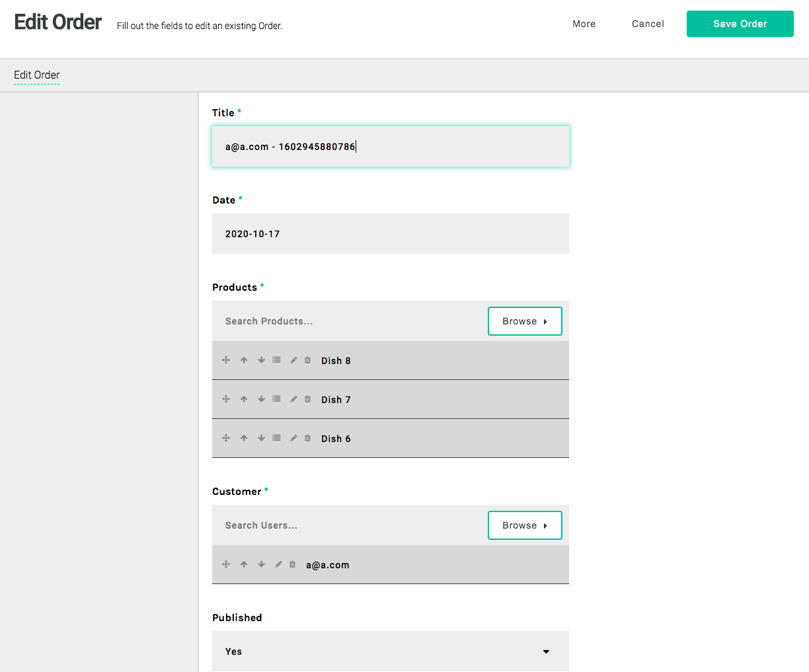This screenshot has height=672, width=809.
Task: Focus the Title input field
Action: [x=390, y=146]
